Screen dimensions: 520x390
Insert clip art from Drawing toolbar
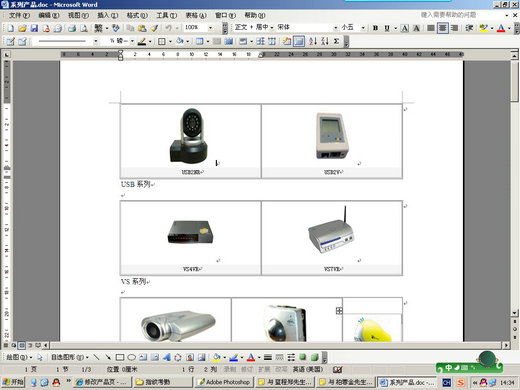190,357
